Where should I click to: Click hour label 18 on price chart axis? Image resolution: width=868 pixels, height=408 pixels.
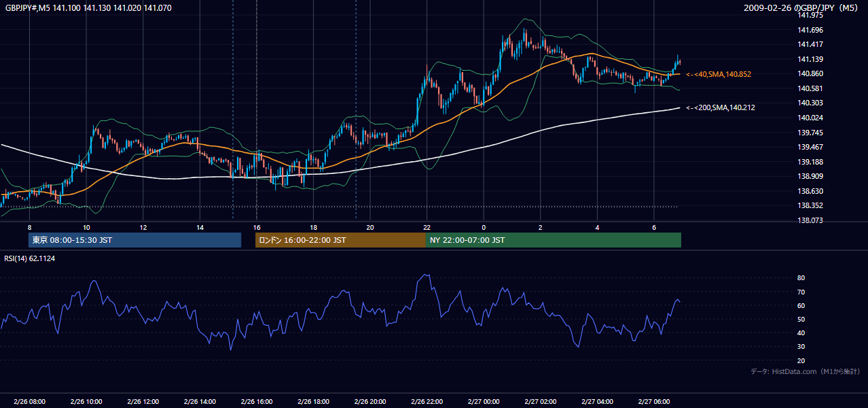coord(313,226)
